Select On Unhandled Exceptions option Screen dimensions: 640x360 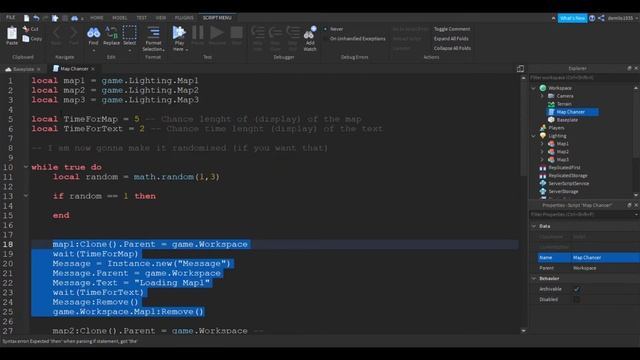[x=357, y=39]
